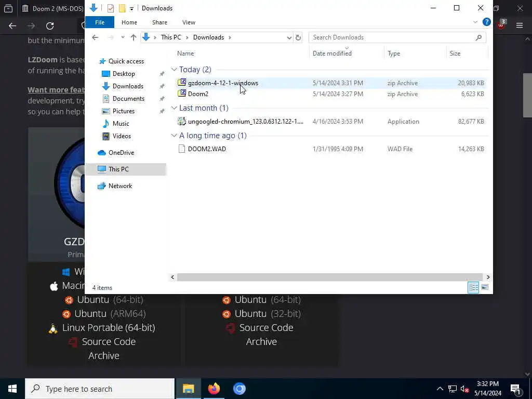Screen dimensions: 532x399
Task: Click the Type here to search box
Action: 100,389
